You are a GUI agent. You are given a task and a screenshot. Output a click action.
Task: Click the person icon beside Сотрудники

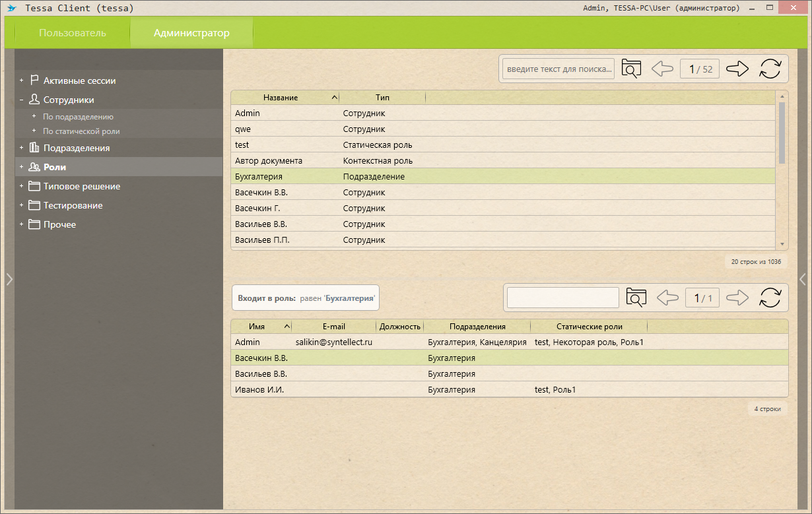point(34,100)
